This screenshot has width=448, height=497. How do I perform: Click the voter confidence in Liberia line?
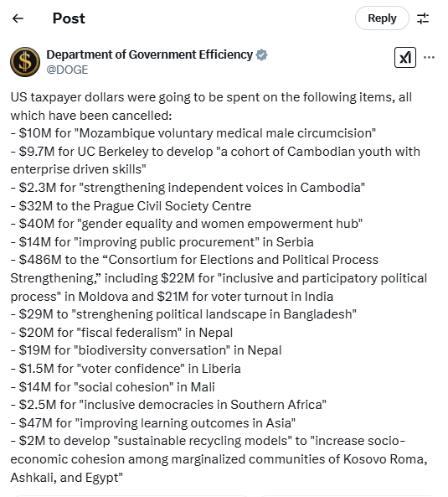click(x=126, y=369)
